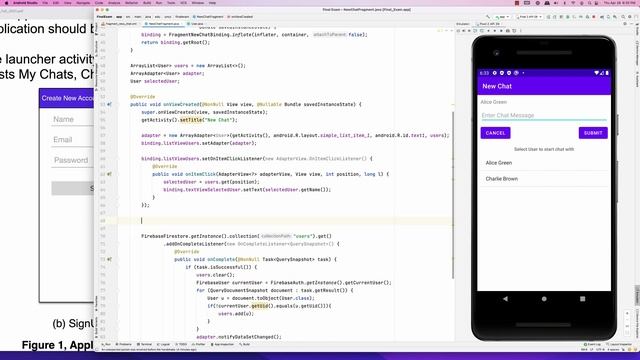The image size is (640, 360).
Task: Click the Make Project hammer icon
Action: [x=488, y=17]
